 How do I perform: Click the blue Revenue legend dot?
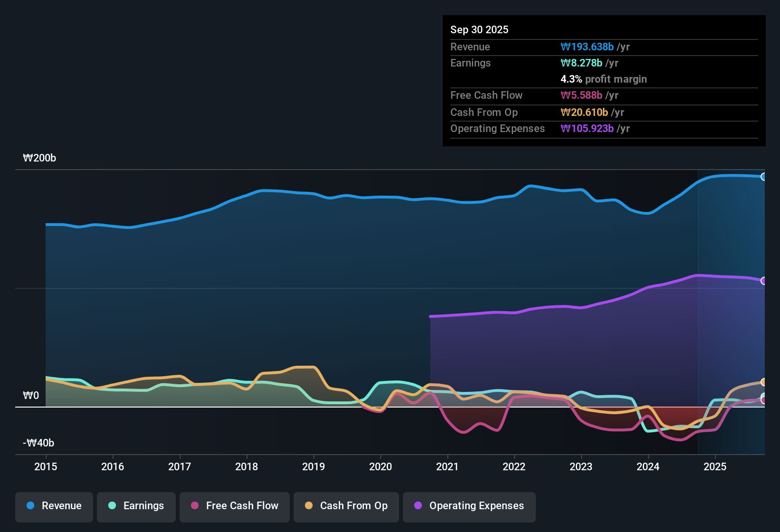pyautogui.click(x=30, y=506)
